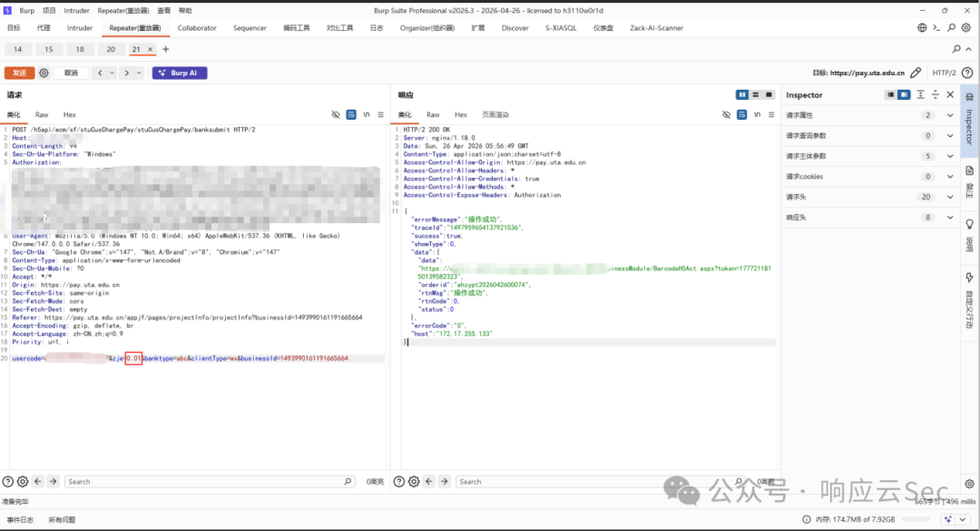Screen dimensions: 980x531
Task: Expand the 请求头 section in Inspector
Action: pyautogui.click(x=870, y=197)
